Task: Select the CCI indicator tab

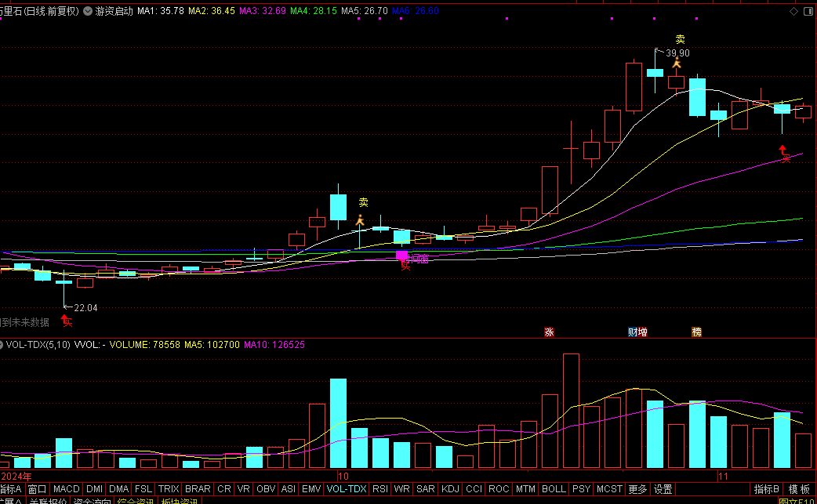Action: click(x=474, y=489)
